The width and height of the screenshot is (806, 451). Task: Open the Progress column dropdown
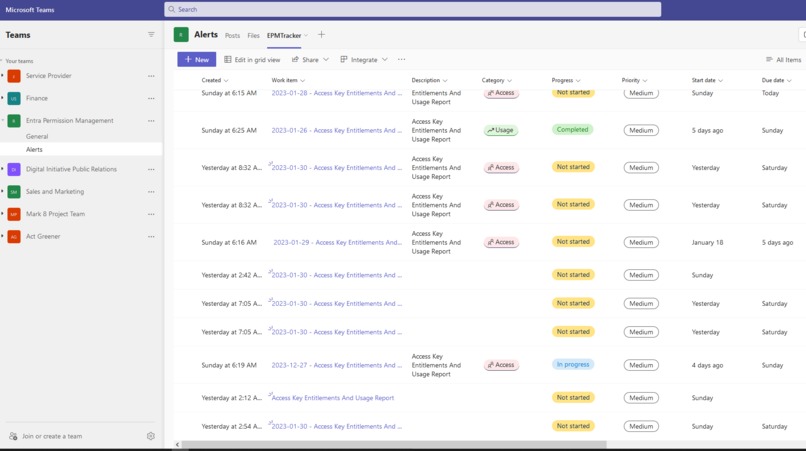(578, 81)
